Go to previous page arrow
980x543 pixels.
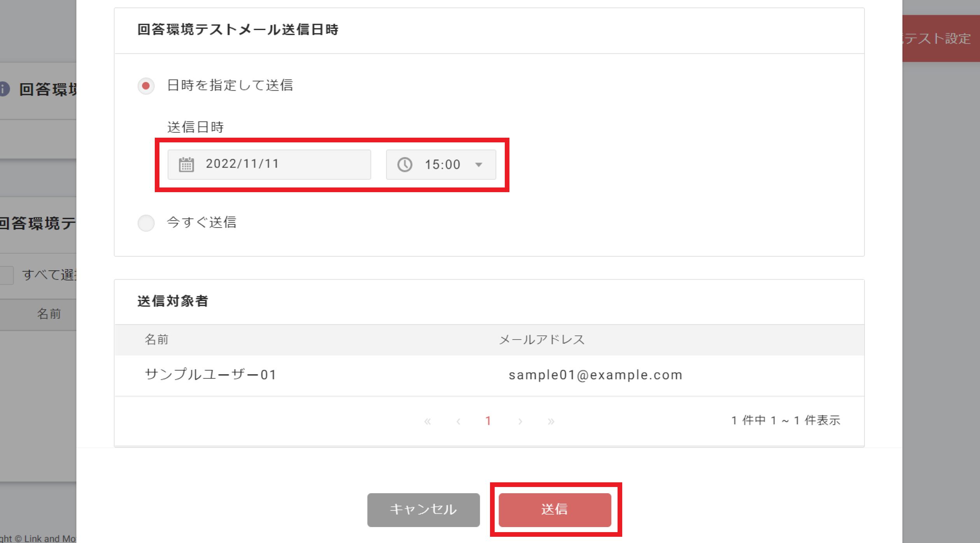click(458, 421)
